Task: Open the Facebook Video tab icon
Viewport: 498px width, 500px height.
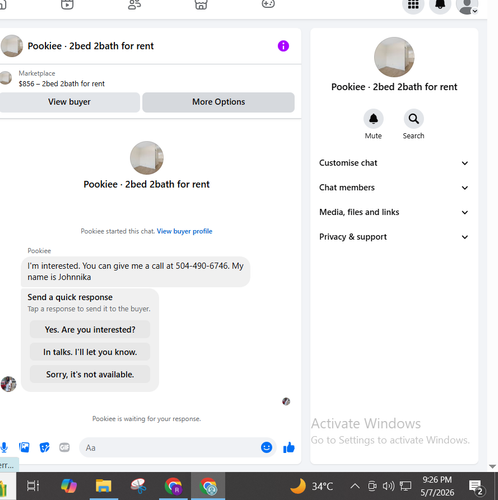Action: coord(67,4)
